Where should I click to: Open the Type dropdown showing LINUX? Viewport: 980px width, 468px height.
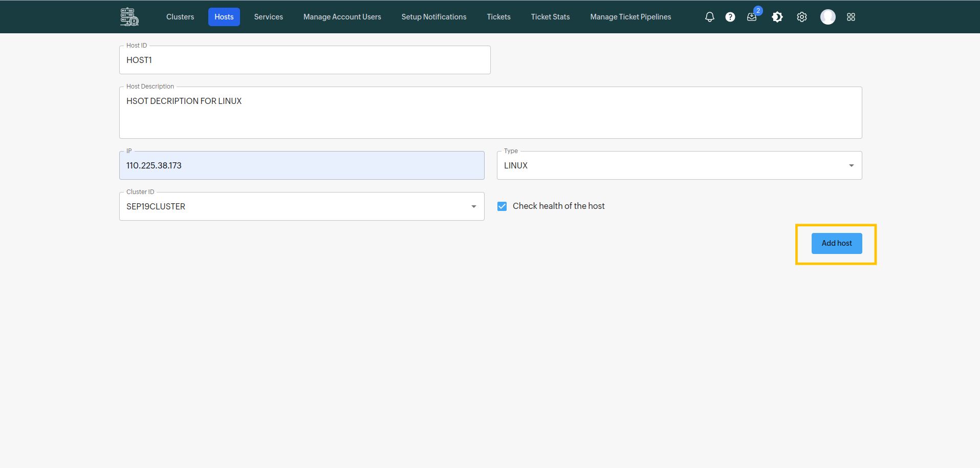click(x=680, y=165)
